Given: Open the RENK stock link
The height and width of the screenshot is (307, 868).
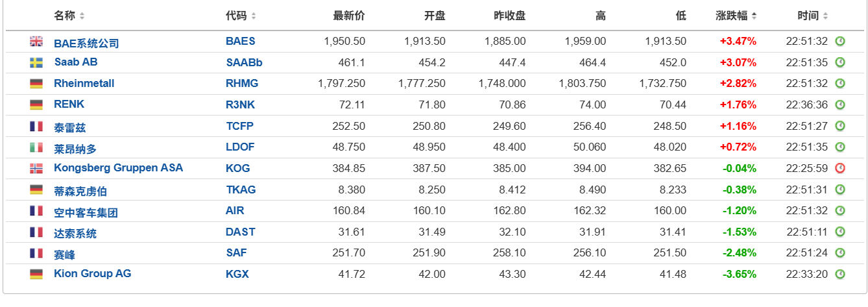Looking at the screenshot, I should point(69,104).
